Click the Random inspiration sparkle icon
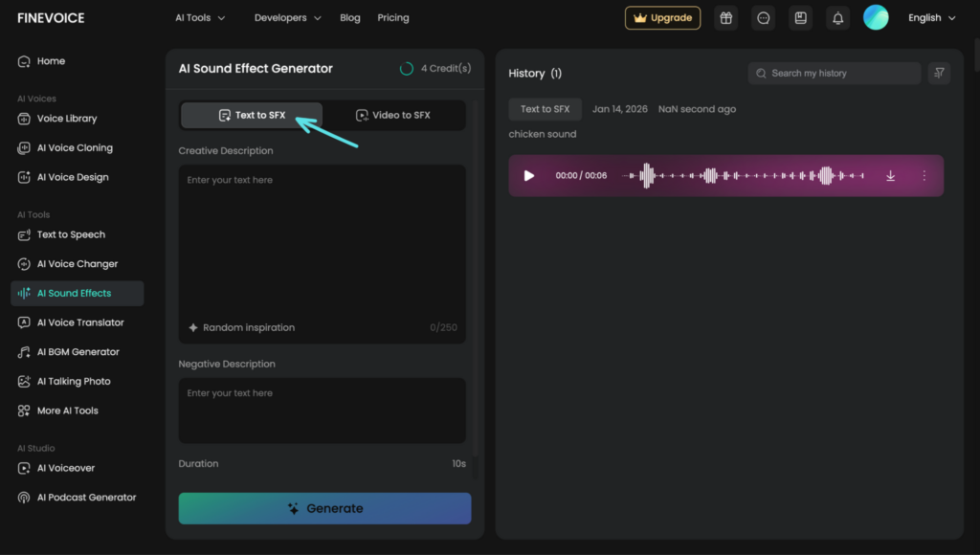Viewport: 980px width, 555px height. point(193,328)
